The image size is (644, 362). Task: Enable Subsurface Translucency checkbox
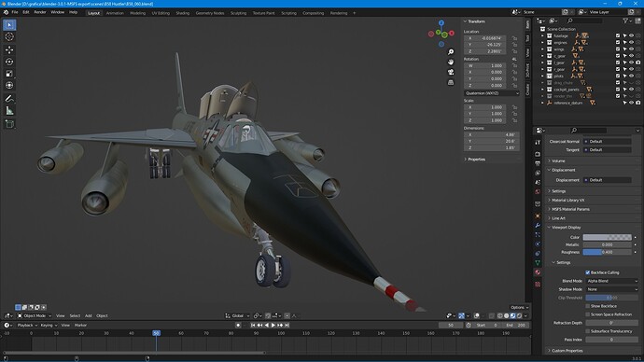point(587,331)
